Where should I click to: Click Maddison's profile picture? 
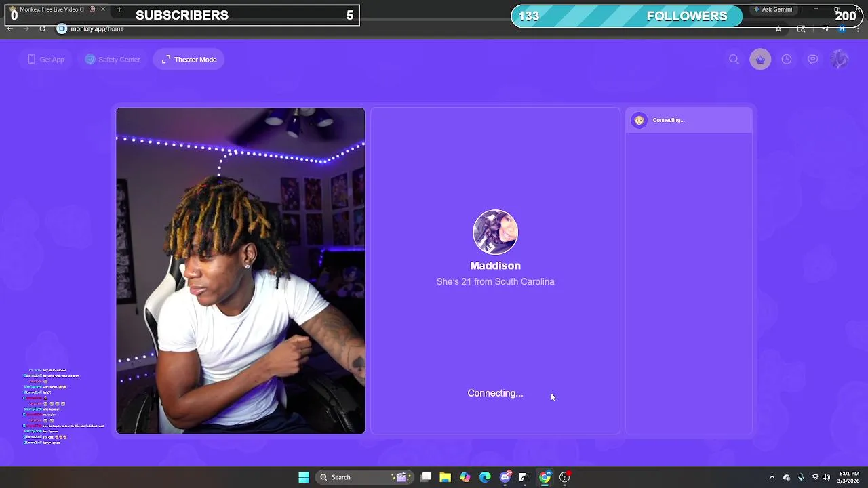495,232
